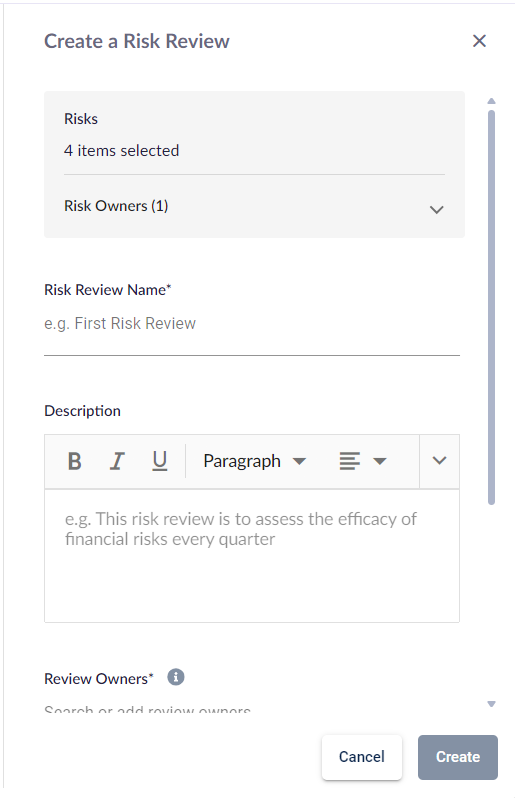Click the info icon beside Review Owners
Viewport: 515px width, 798px height.
click(176, 677)
